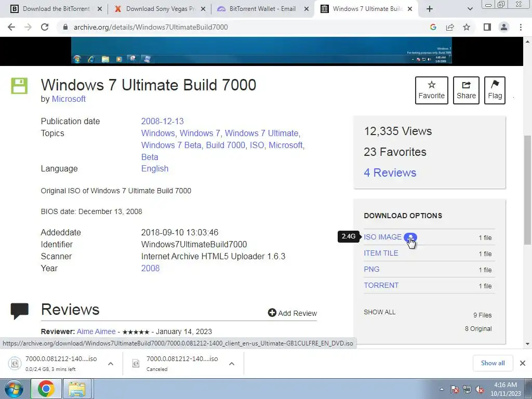The image size is (532, 399).
Task: Click the page vertical scrollbar thumb
Action: (x=528, y=190)
